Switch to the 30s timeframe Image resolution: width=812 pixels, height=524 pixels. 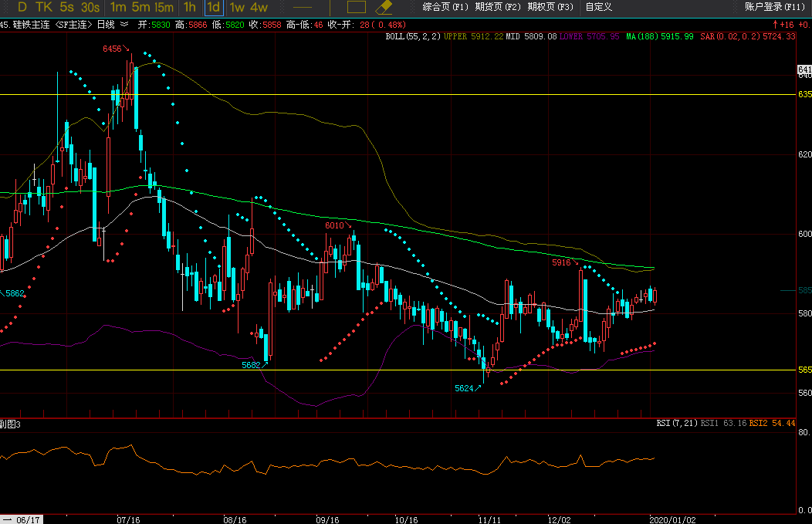(90, 7)
